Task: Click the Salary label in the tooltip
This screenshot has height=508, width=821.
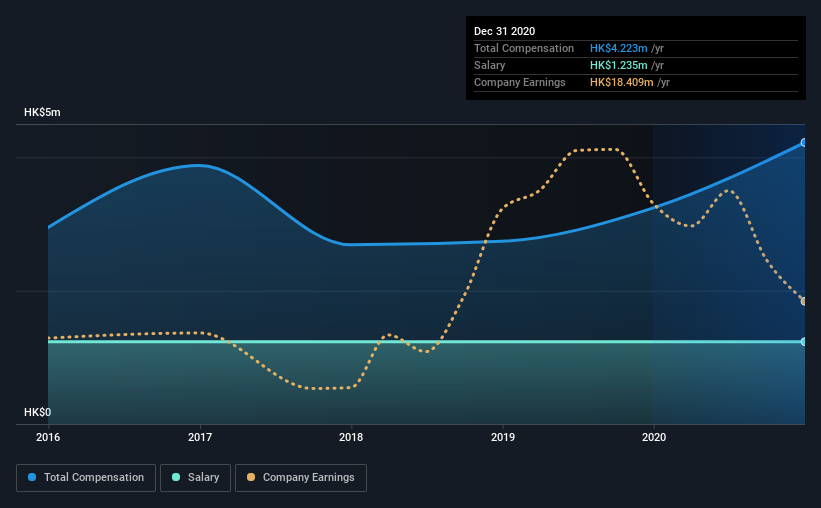Action: point(490,65)
